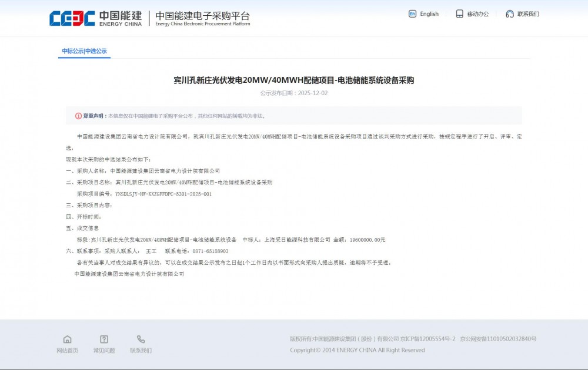
Task: Click the home icon above 网站首页
Action: [68, 339]
